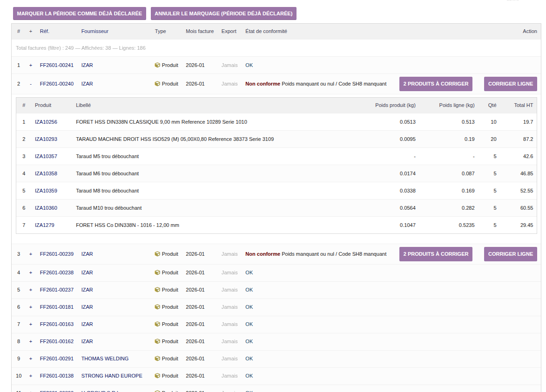This screenshot has width=546, height=392.
Task: Click product cube icon on invoice FF2601-00138
Action: (x=157, y=376)
